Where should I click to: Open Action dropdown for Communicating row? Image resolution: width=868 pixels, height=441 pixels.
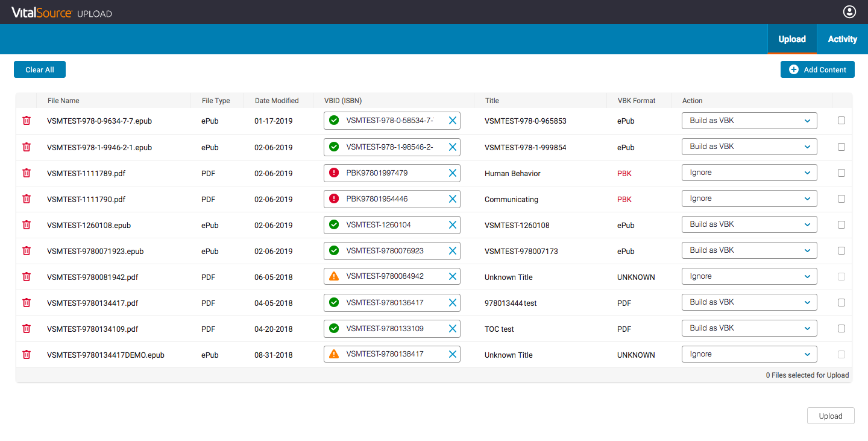coord(749,198)
